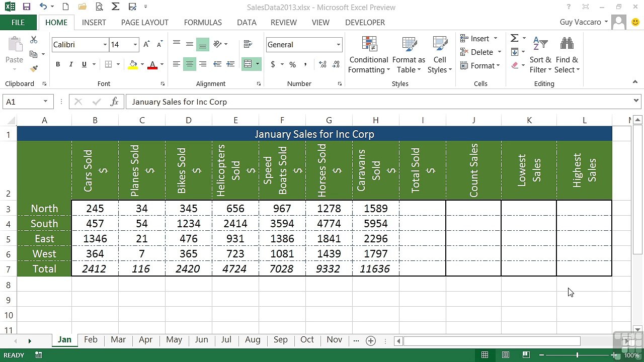644x362 pixels.
Task: Open the Feb worksheet tab
Action: coord(91,340)
